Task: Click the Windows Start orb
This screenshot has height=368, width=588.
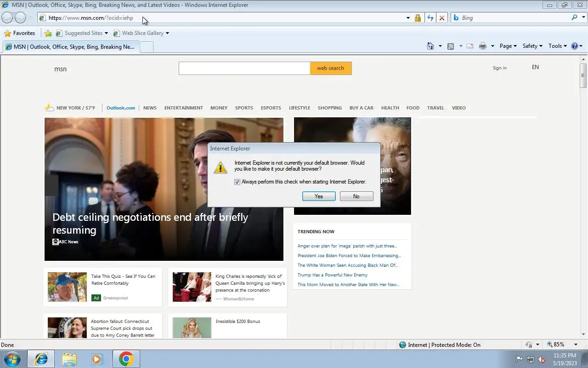Action: 12,359
